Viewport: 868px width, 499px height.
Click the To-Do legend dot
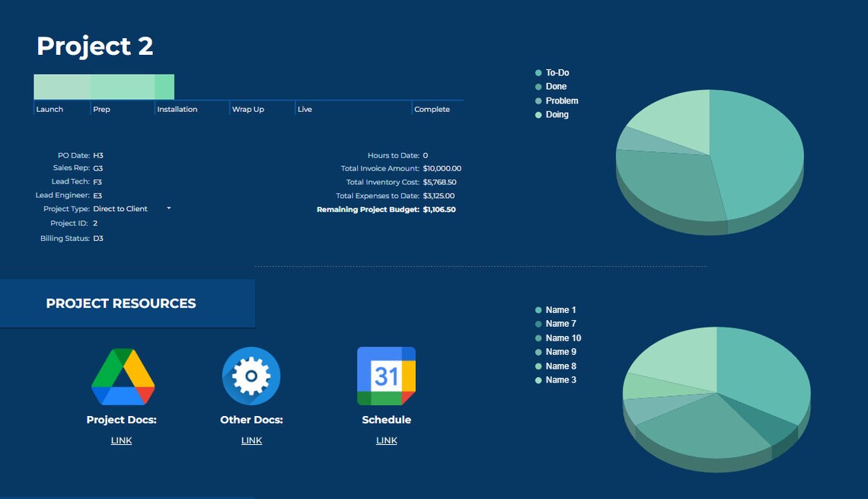tap(538, 72)
